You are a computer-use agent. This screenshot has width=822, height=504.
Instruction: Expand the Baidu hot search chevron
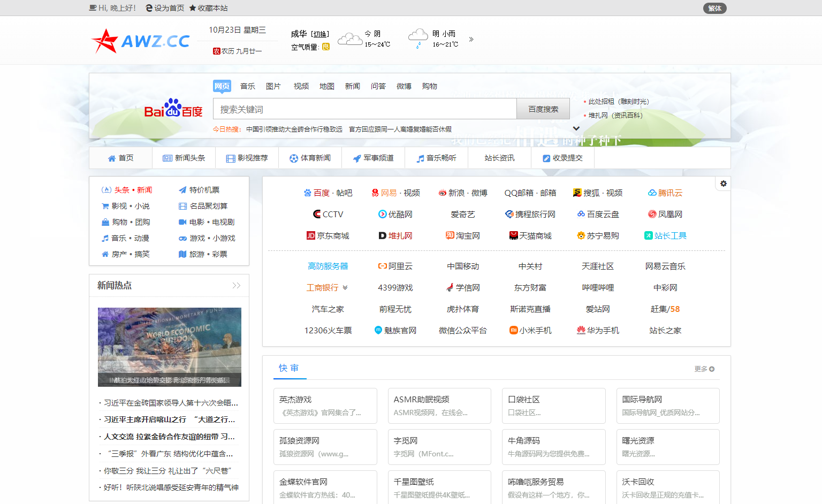point(576,128)
